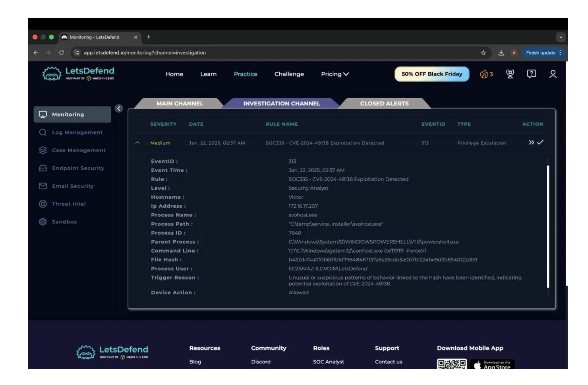Click the hostname value Victor
The height and width of the screenshot is (385, 588).
click(296, 197)
